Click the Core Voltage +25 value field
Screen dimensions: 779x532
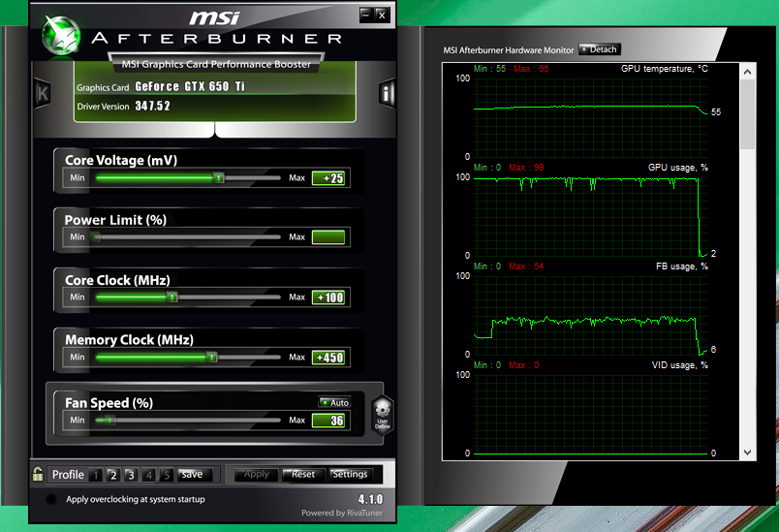328,178
